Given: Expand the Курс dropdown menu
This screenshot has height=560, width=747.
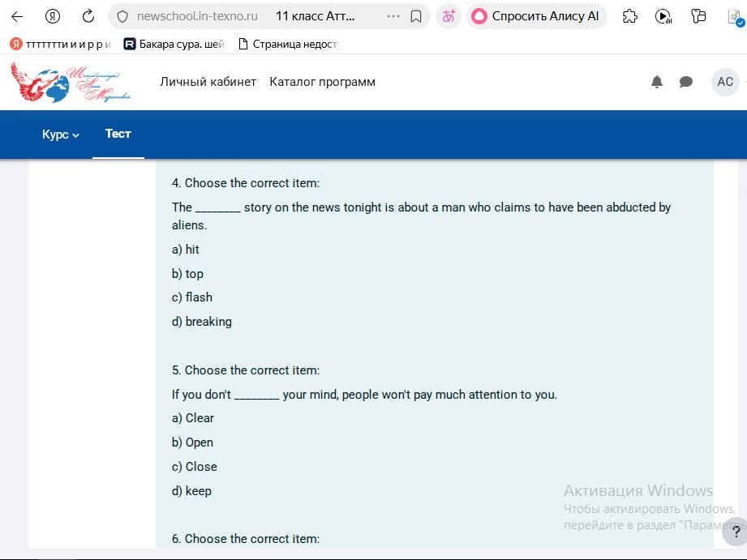Looking at the screenshot, I should (61, 135).
